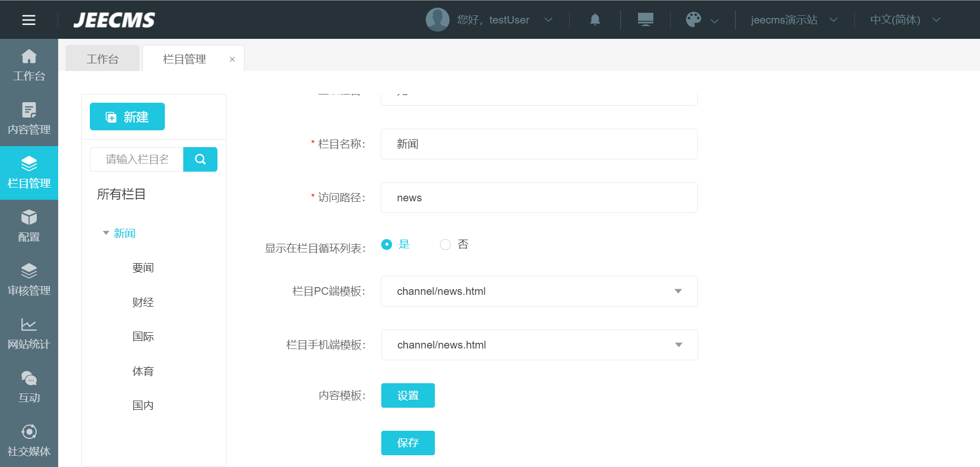Open the testUser avatar

point(437,19)
